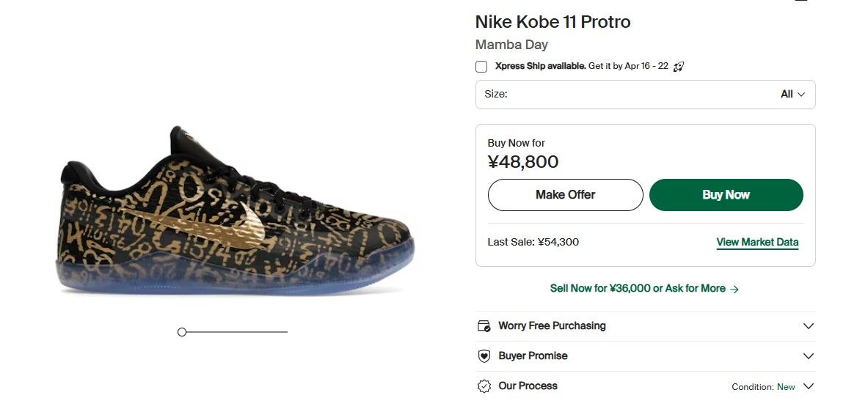Click the Last Sale ¥54,300 text

tap(533, 242)
